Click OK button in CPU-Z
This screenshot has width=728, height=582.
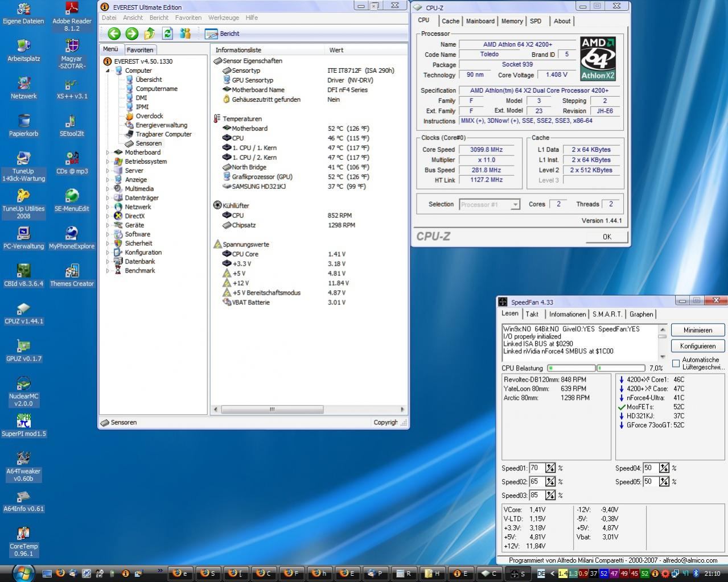607,237
